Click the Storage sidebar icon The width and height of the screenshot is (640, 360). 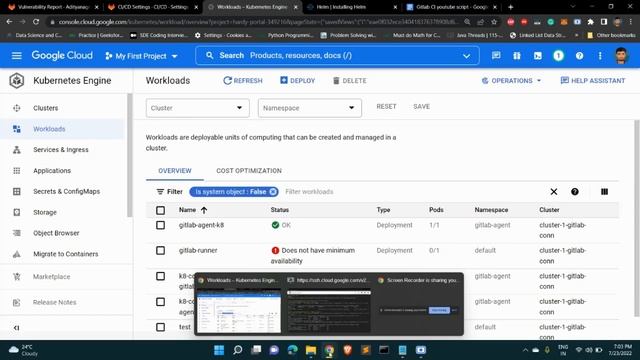(17, 212)
